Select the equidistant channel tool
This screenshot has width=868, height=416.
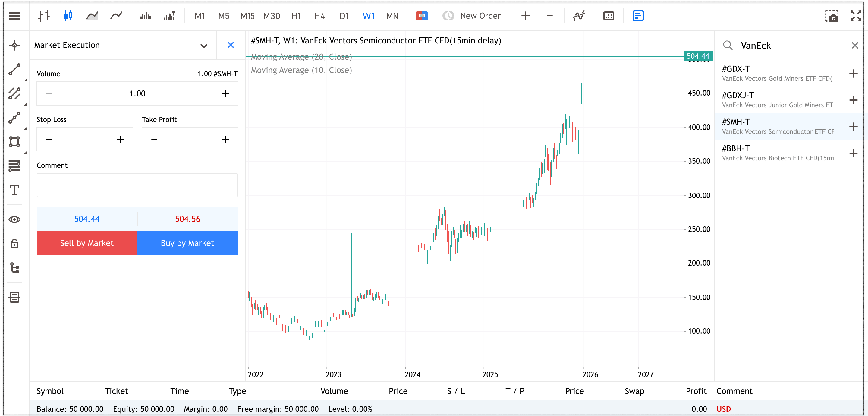(14, 93)
